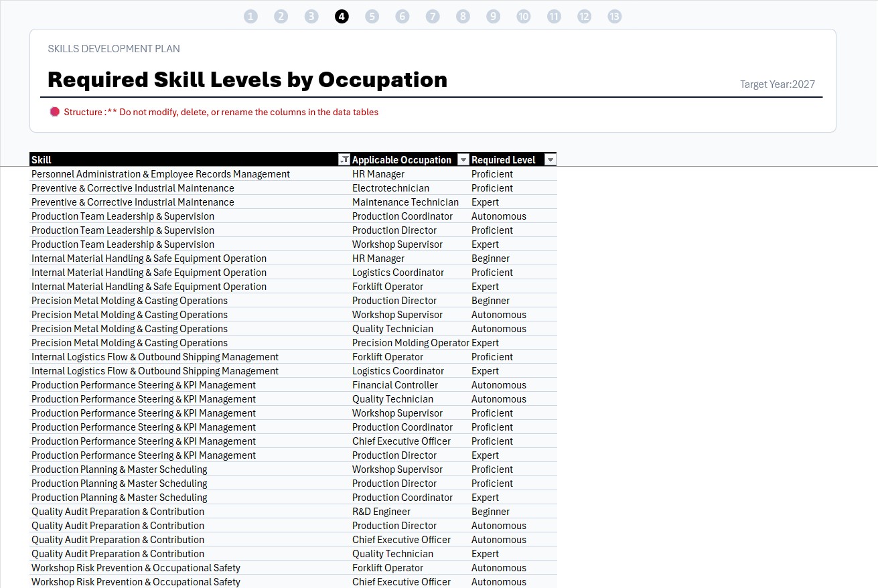The width and height of the screenshot is (878, 588).
Task: Switch to step 7 circle
Action: [433, 17]
